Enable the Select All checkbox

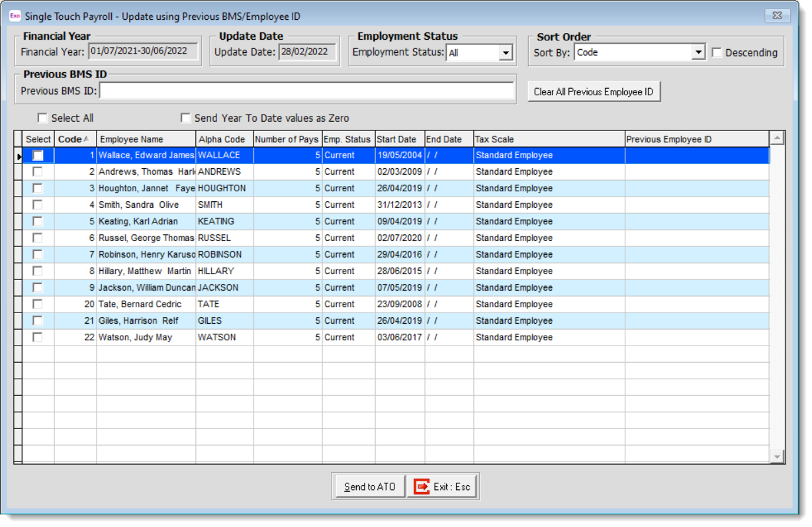tap(43, 117)
